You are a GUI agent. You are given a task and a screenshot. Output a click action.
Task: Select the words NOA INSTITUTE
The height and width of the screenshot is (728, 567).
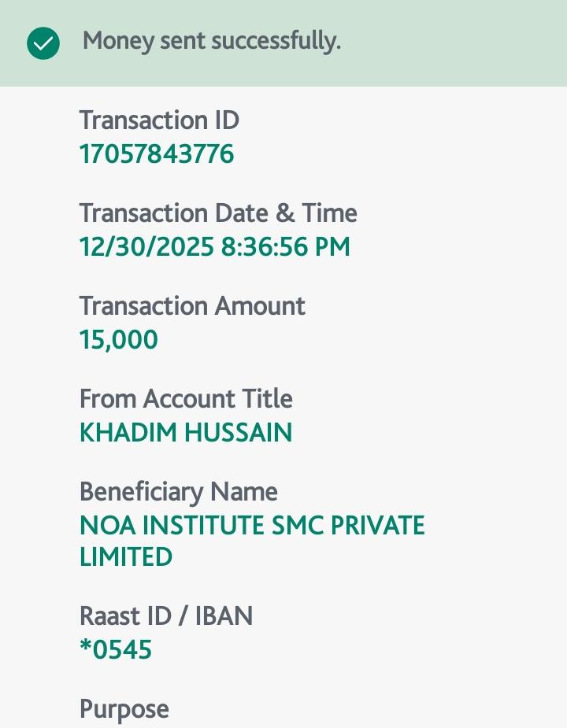tap(172, 526)
